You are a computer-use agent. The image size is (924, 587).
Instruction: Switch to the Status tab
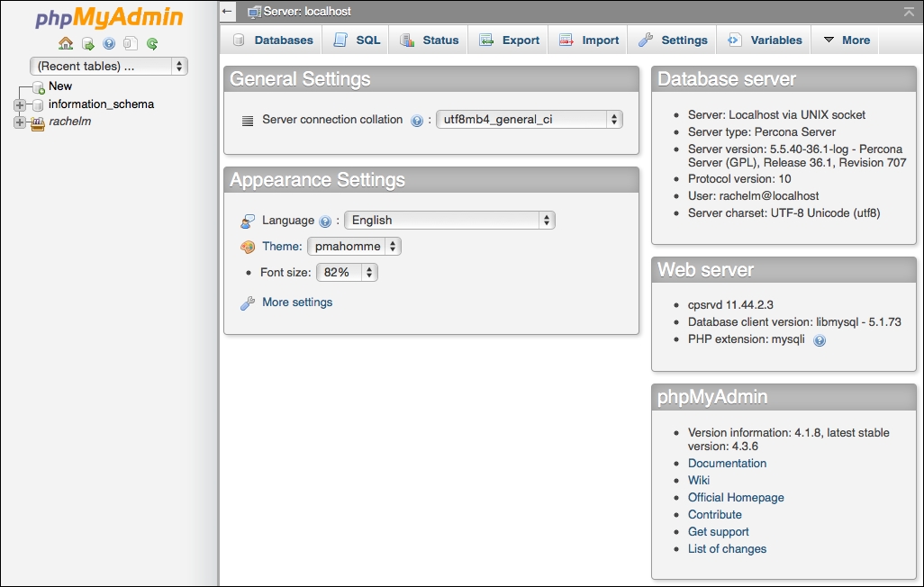[429, 41]
